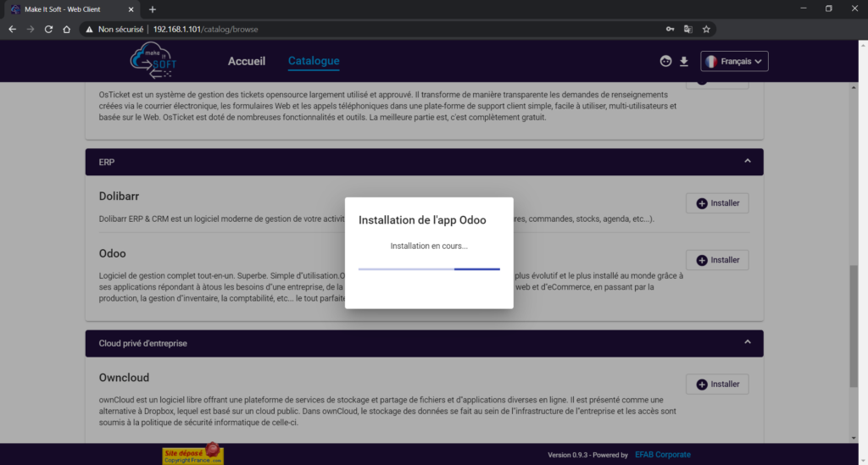Go back in browser history
The image size is (868, 465).
coord(12,30)
